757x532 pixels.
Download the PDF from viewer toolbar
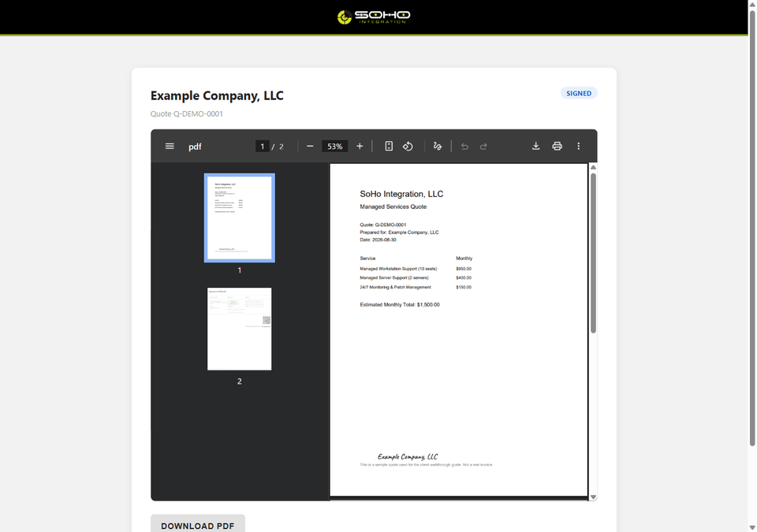point(536,146)
